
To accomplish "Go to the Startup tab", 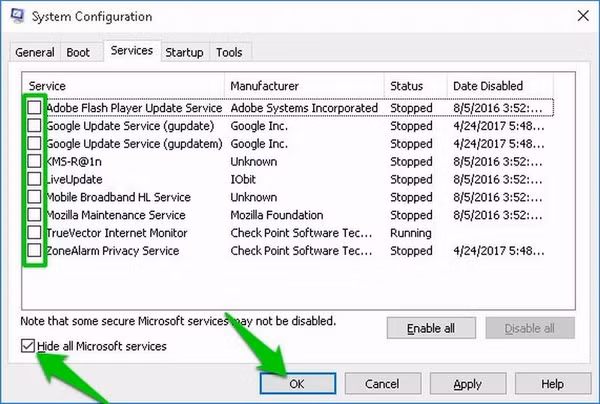I will [184, 52].
